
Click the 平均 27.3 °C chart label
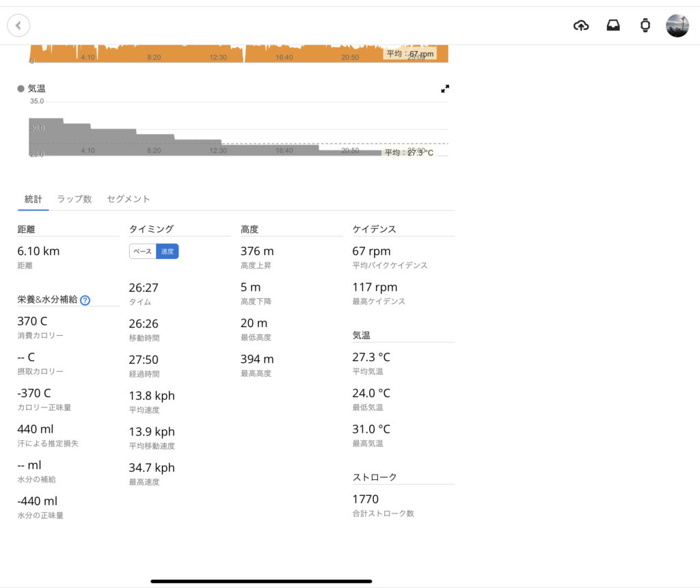(x=409, y=152)
